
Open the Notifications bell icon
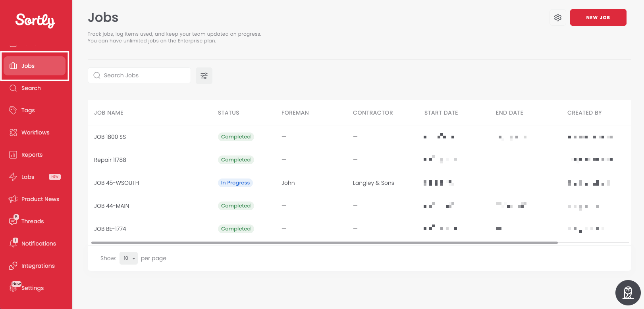(x=13, y=244)
